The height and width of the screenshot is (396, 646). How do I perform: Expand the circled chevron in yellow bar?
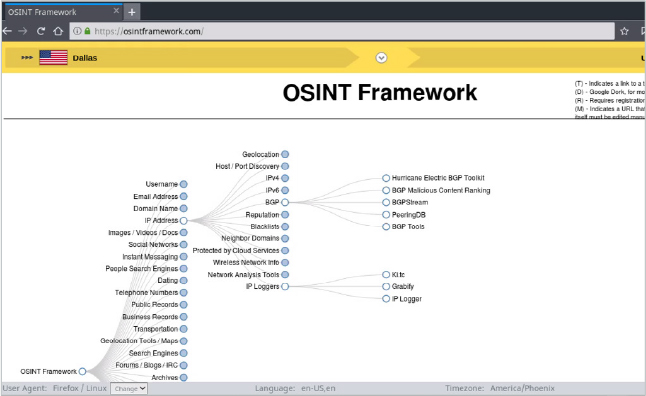pyautogui.click(x=381, y=58)
